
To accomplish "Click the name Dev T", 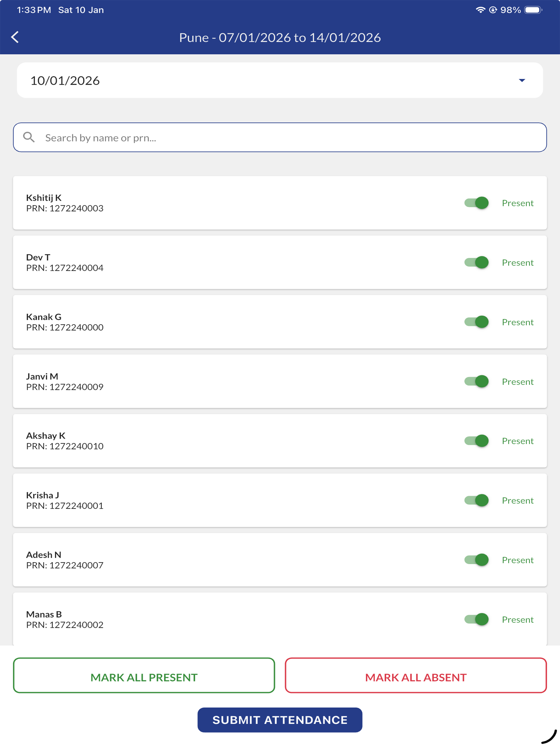I will [38, 257].
